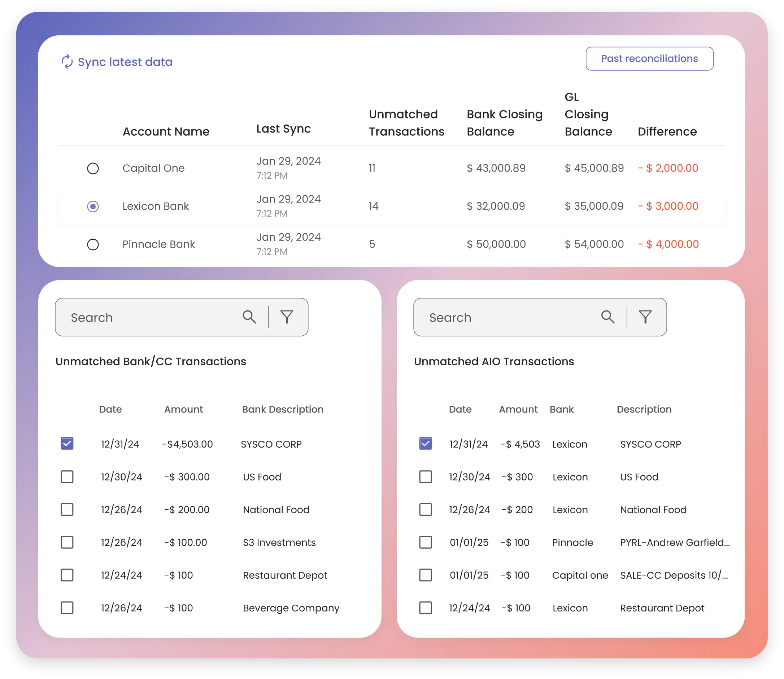
Task: Click the Last Sync column header
Action: click(x=283, y=129)
